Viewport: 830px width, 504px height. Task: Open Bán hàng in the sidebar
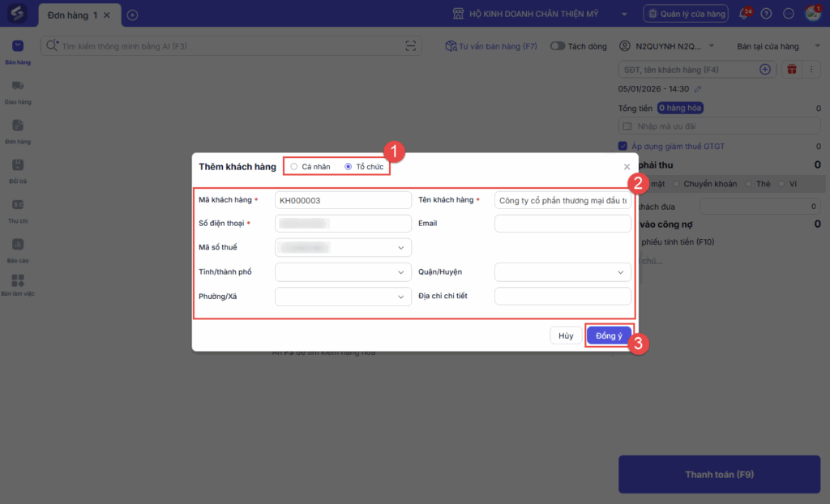click(18, 52)
